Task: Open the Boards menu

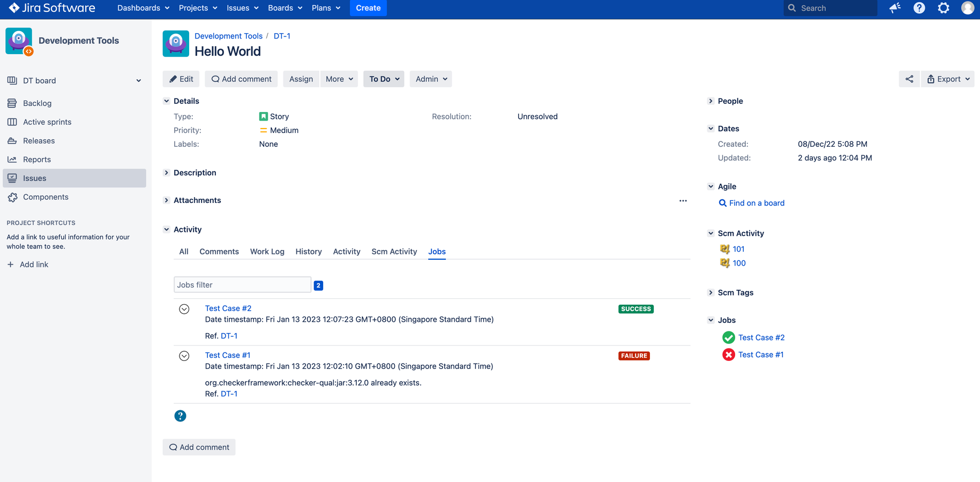Action: [285, 8]
